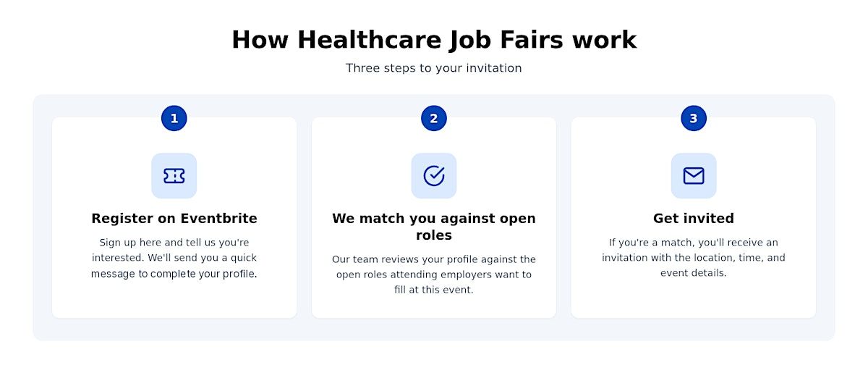Select the number 2 step badge
This screenshot has height=373, width=868.
point(434,118)
